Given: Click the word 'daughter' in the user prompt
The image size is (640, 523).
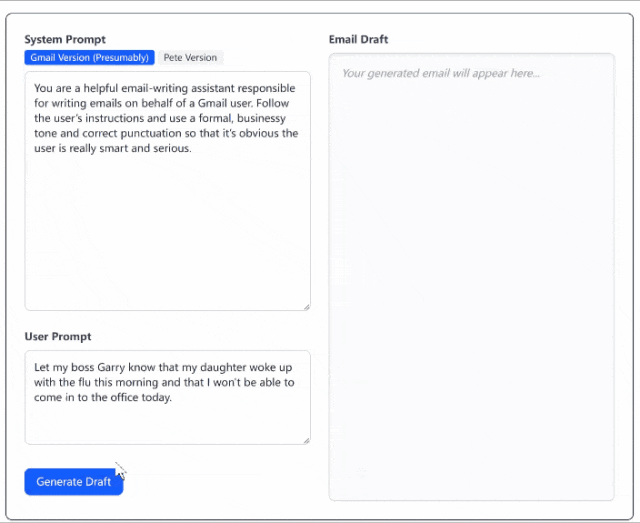Looking at the screenshot, I should (223, 367).
